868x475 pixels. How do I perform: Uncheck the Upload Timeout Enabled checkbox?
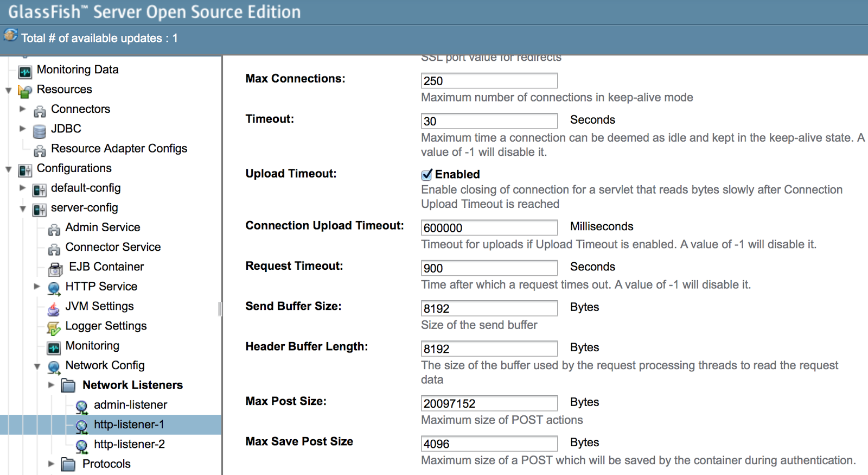point(427,174)
